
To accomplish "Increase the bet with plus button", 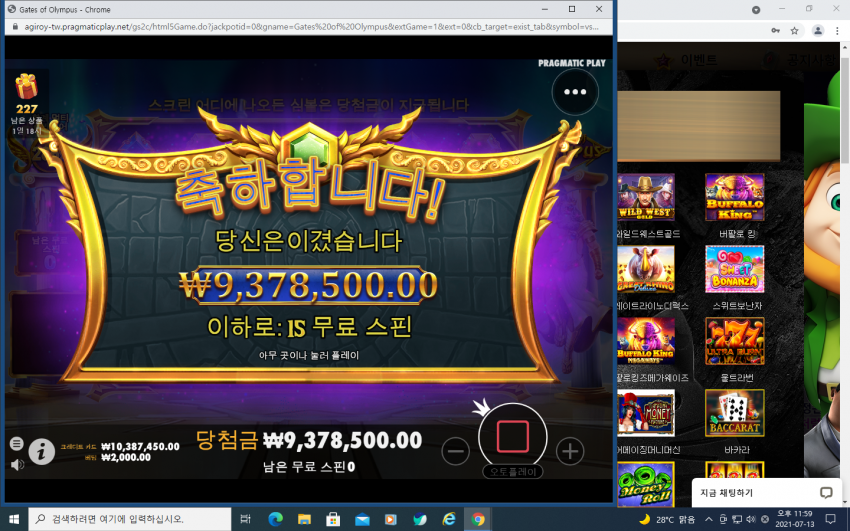I will click(570, 451).
